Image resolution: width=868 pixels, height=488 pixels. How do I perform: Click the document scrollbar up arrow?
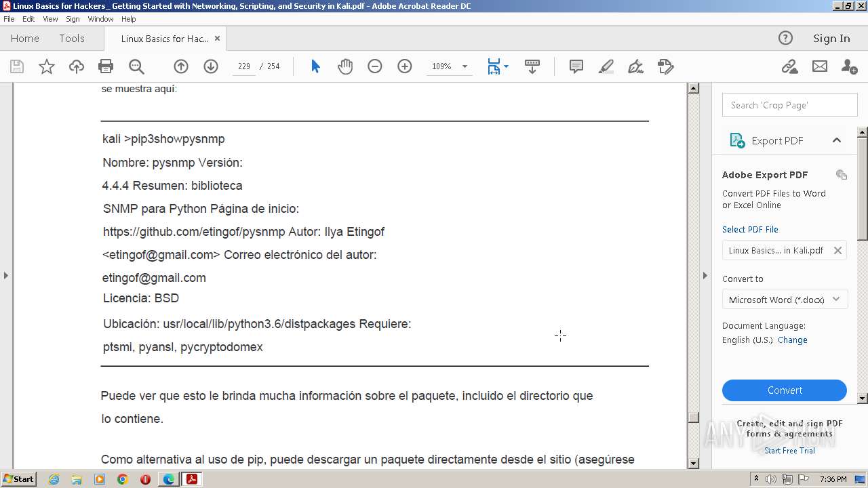(693, 88)
